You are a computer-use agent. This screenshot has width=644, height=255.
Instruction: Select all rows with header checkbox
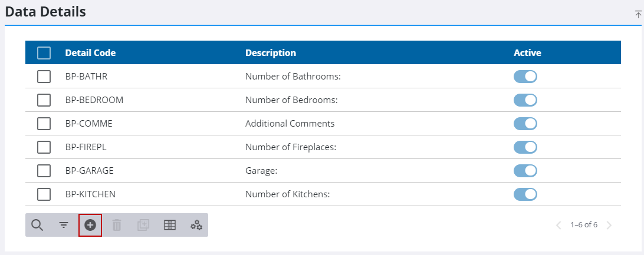tap(44, 53)
